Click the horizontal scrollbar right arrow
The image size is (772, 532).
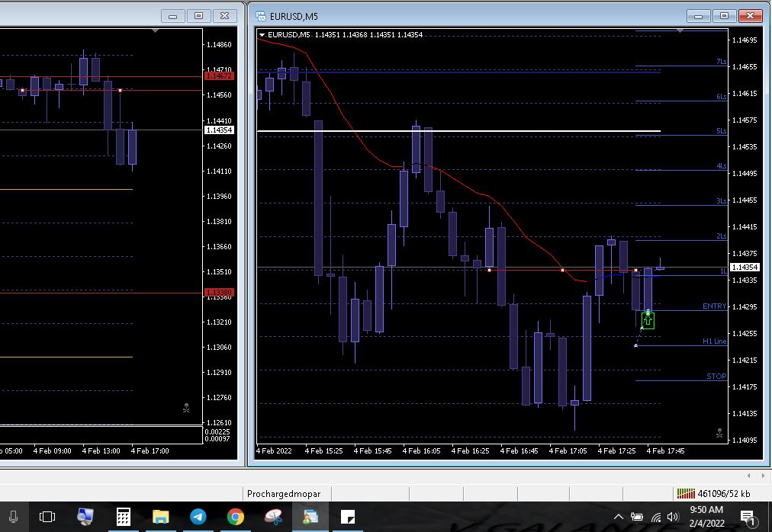point(764,476)
